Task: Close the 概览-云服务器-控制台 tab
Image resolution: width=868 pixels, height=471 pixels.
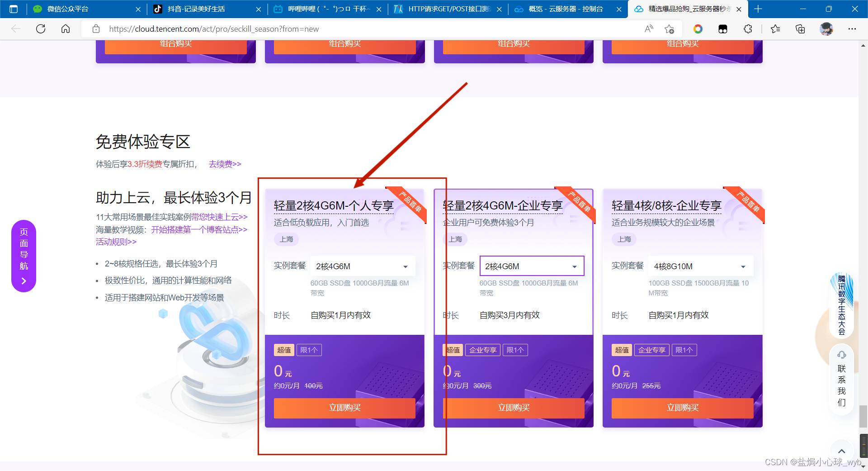Action: pyautogui.click(x=619, y=9)
